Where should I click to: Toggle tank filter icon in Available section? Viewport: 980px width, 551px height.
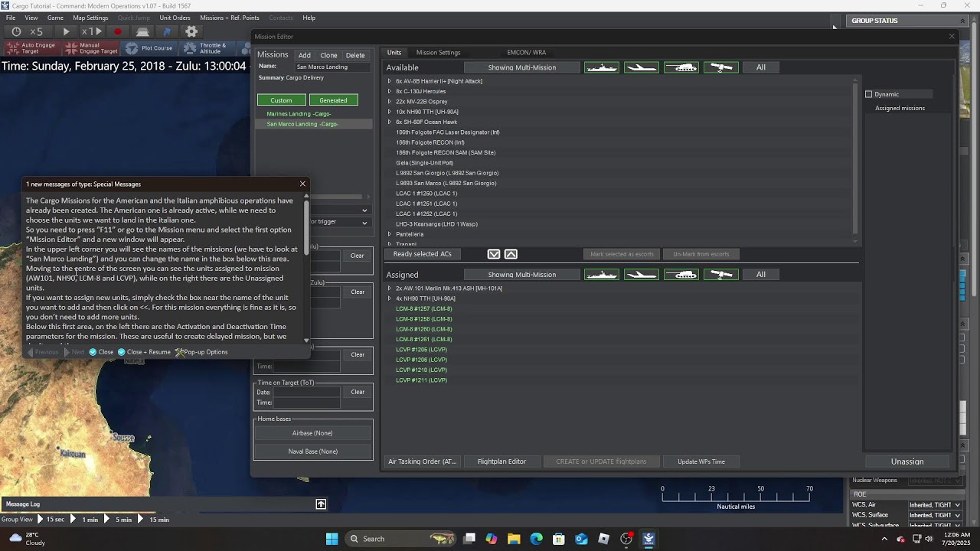(681, 67)
